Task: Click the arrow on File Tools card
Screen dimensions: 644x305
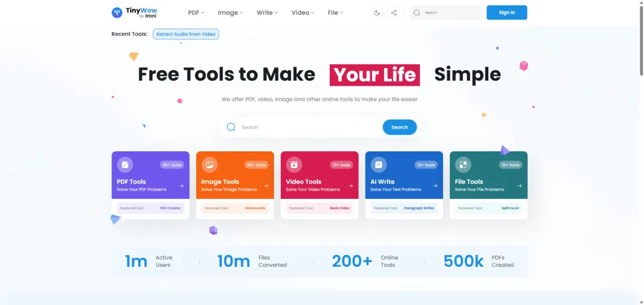Action: tap(520, 186)
